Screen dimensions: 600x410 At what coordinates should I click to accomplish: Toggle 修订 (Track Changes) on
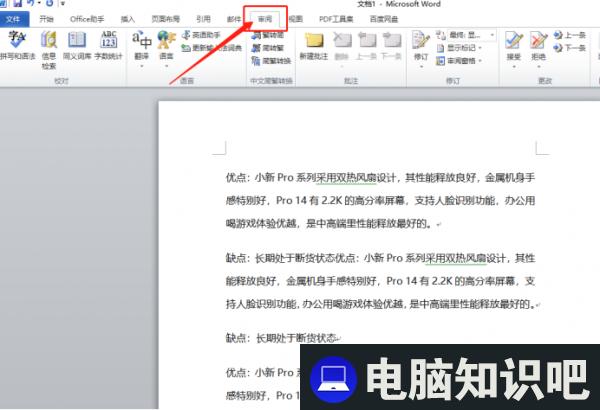coord(421,45)
